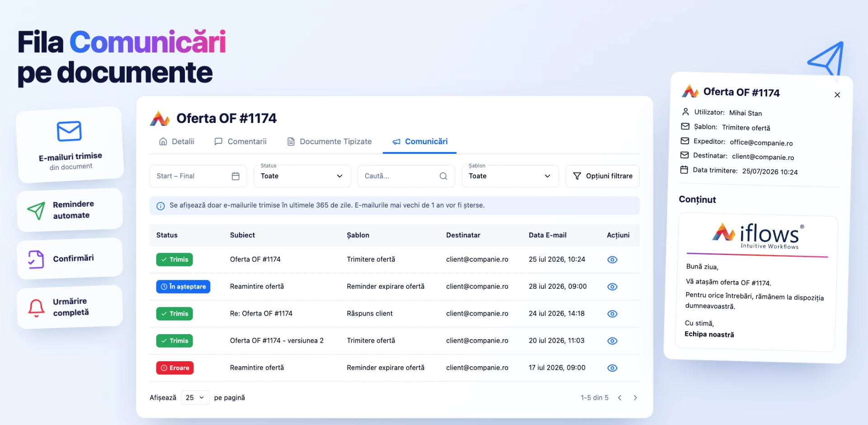Viewport: 868px width, 425px height.
Task: Click the Start – Final date range field
Action: pos(198,176)
